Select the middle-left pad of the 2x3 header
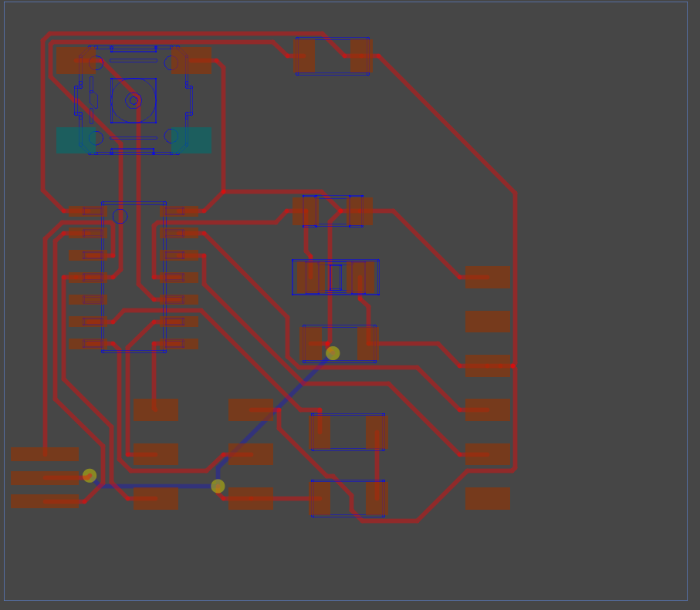This screenshot has height=610, width=700. (156, 454)
